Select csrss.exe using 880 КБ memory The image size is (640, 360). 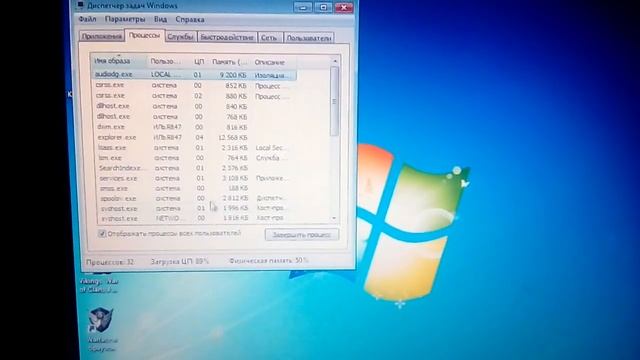pos(194,96)
